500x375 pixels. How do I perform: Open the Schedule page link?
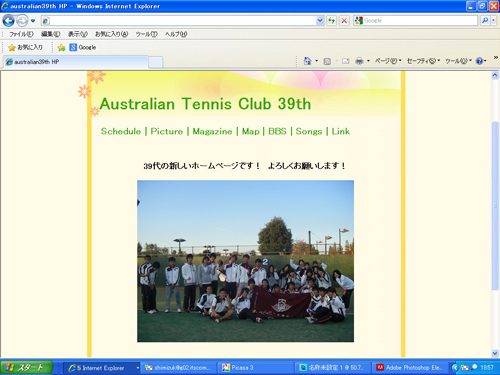click(121, 131)
